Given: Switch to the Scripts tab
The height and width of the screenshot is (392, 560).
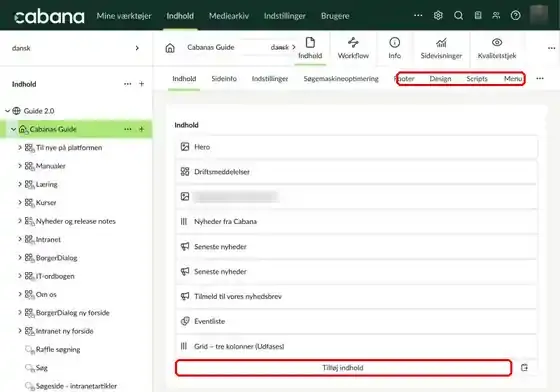Looking at the screenshot, I should point(477,79).
